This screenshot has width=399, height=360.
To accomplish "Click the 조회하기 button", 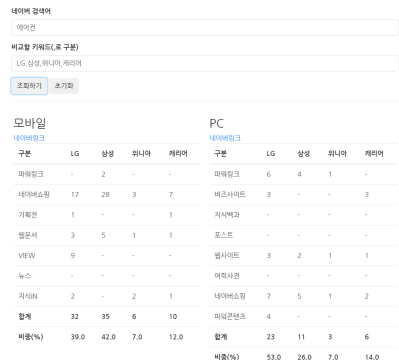I will [29, 86].
